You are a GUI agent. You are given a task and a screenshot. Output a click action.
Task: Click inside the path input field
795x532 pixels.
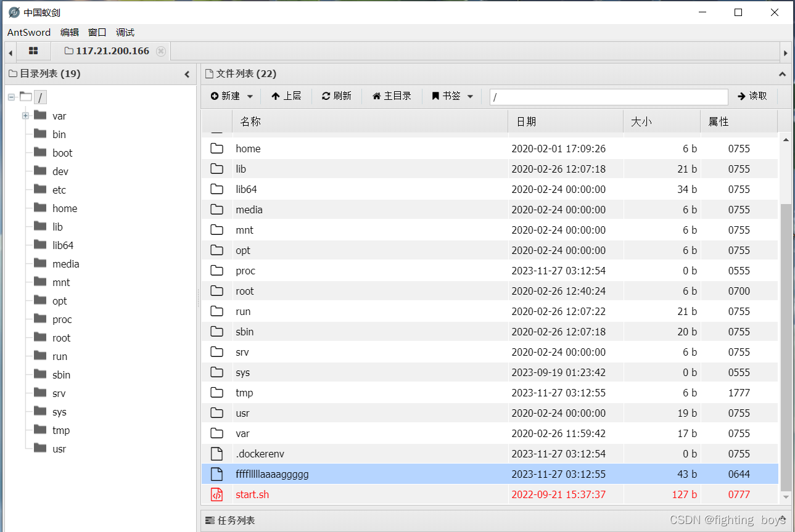(x=608, y=96)
